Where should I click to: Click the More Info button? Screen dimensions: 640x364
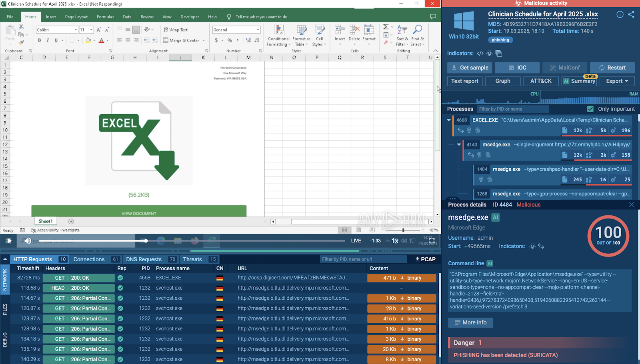(470, 322)
